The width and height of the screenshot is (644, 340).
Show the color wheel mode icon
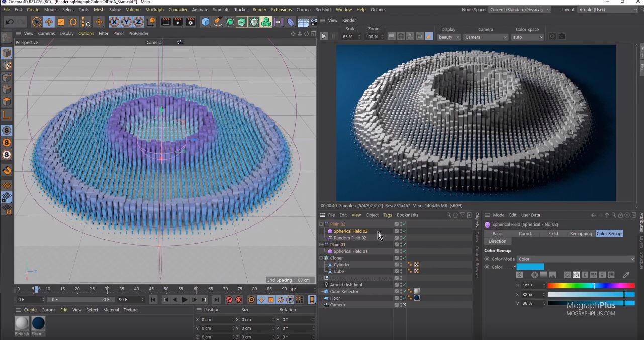(535, 275)
